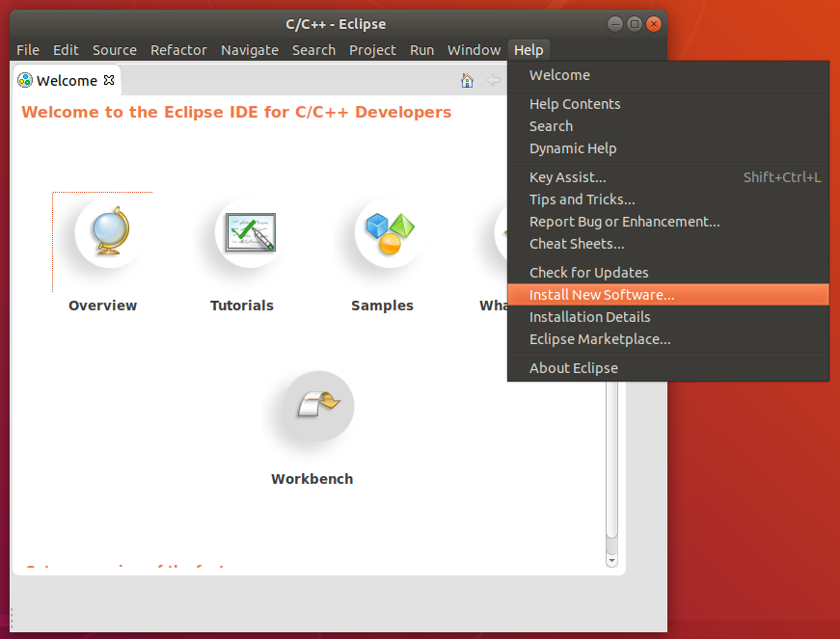Open Installation Details entry
Viewport: 840px width, 639px height.
pos(668,317)
